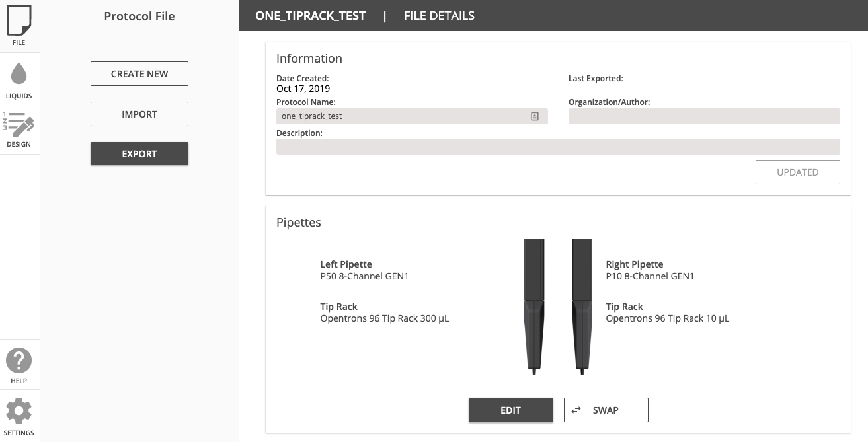The height and width of the screenshot is (442, 868).
Task: Select the ONE_TIPRACK_TEST header title
Action: pos(310,16)
